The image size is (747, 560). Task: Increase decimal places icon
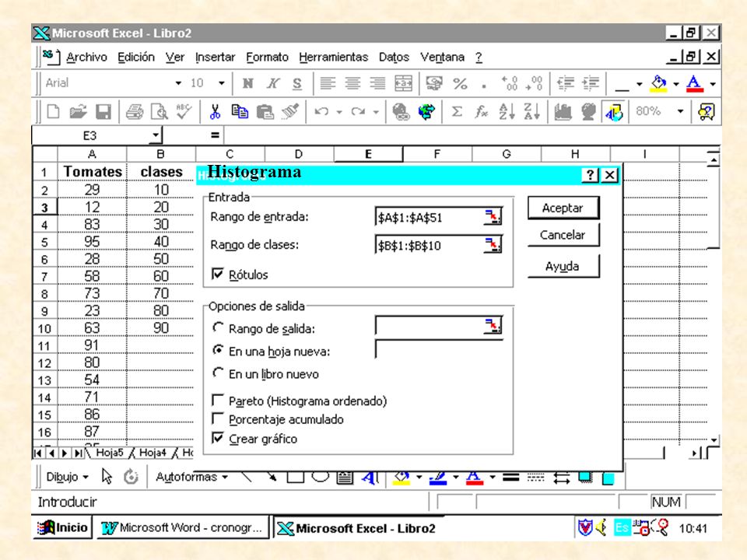coord(509,83)
